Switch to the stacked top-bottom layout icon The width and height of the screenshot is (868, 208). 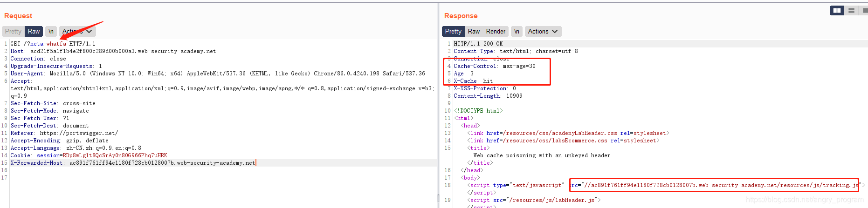(851, 10)
